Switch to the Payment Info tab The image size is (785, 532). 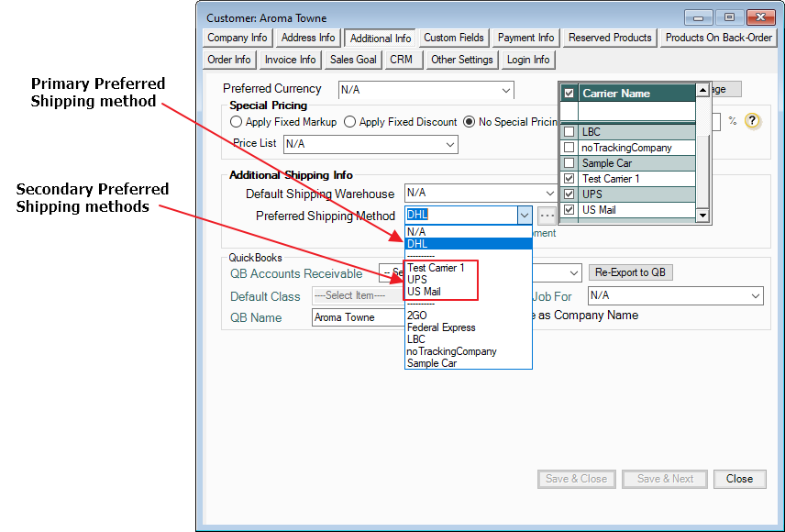pyautogui.click(x=525, y=38)
